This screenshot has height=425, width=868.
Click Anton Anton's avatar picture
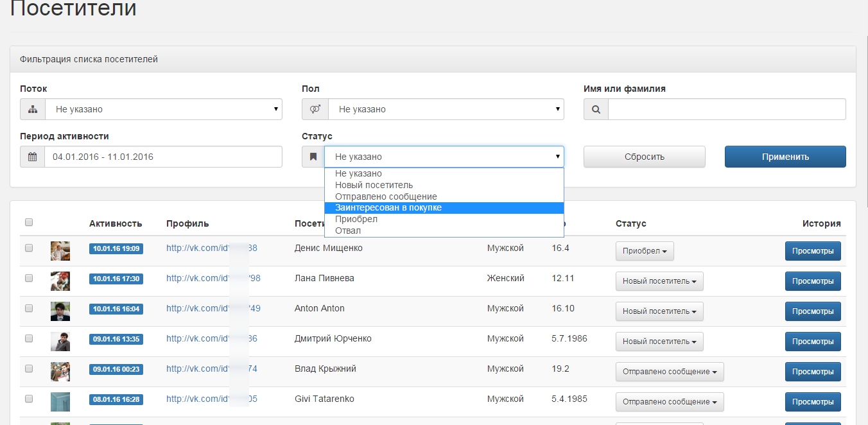pyautogui.click(x=60, y=311)
